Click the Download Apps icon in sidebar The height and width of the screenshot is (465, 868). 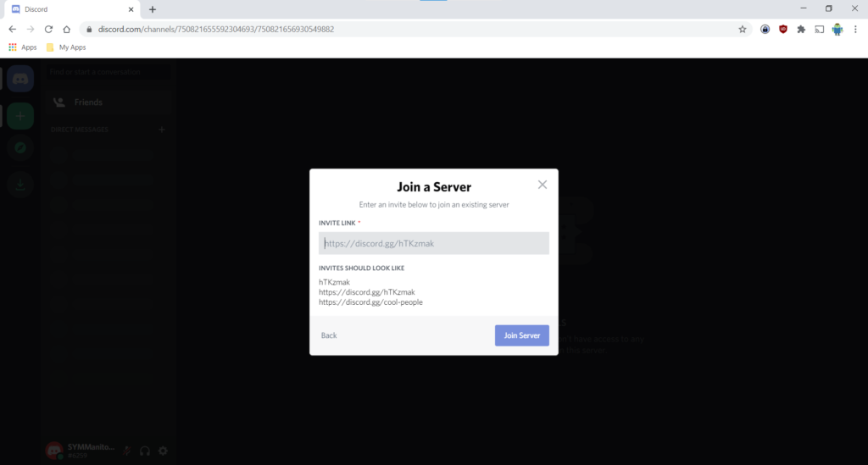pos(20,184)
